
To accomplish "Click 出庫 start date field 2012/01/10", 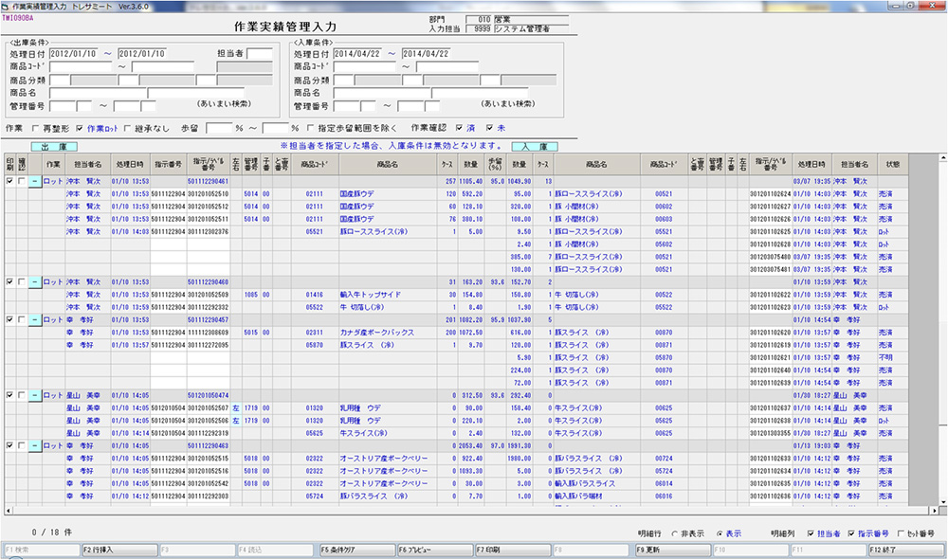I will point(73,54).
